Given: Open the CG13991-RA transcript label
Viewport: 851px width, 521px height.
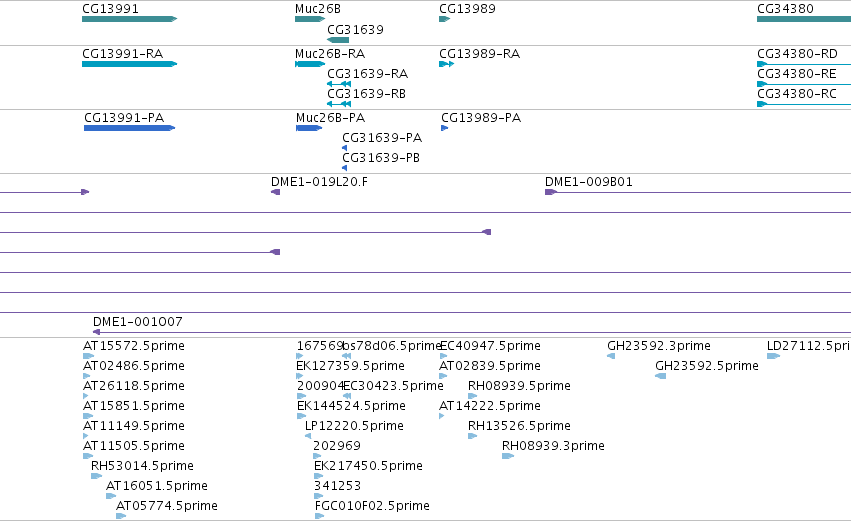Looking at the screenshot, I should click(123, 54).
